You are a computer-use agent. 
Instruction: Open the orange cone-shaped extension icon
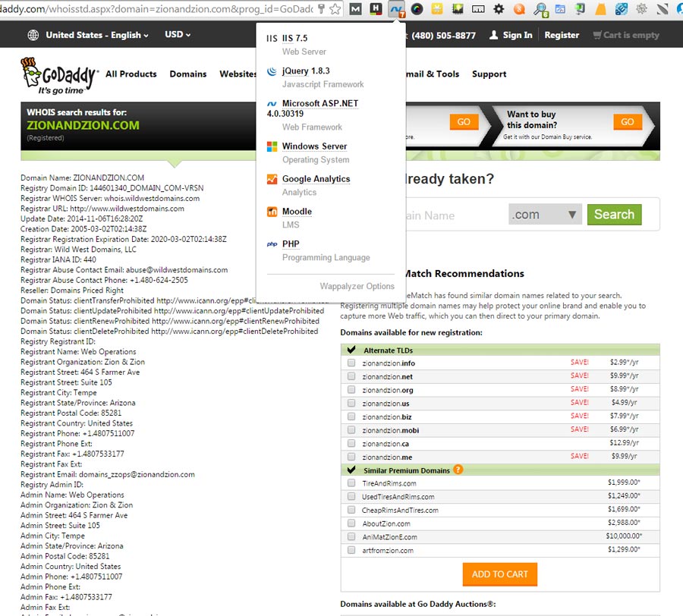pos(601,8)
